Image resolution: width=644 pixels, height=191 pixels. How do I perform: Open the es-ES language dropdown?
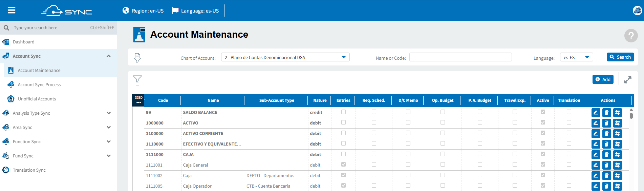(576, 57)
